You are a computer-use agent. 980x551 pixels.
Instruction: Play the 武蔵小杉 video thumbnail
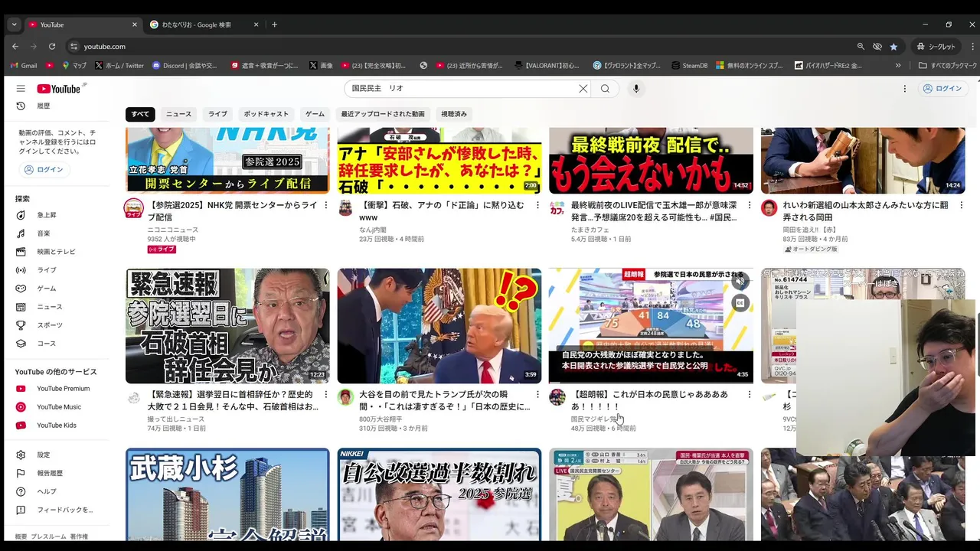click(227, 494)
